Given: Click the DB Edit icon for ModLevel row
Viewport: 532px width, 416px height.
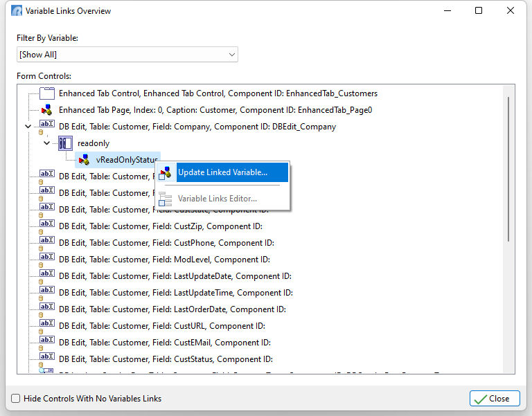Looking at the screenshot, I should (46, 260).
